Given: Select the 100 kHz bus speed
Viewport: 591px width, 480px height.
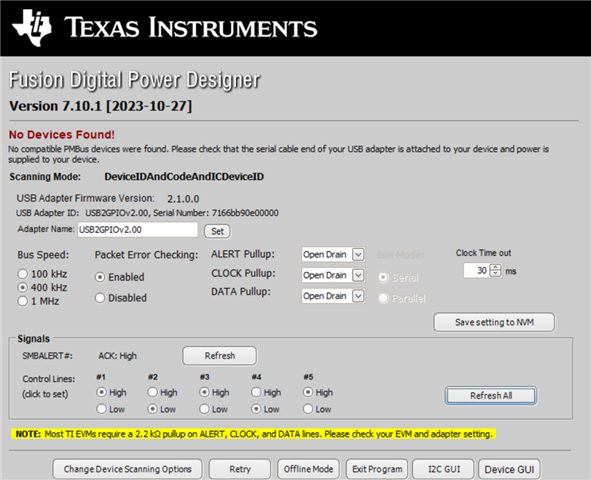Looking at the screenshot, I should click(23, 274).
